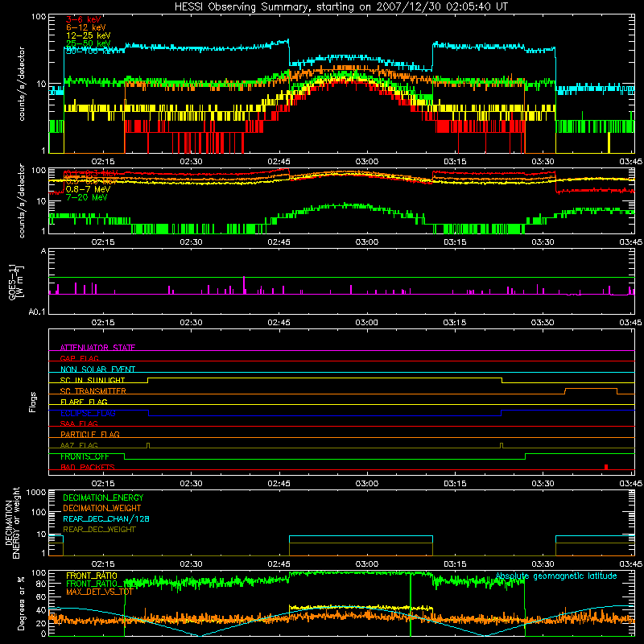
Task: Click the SC_TRANSMITTER flag label
Action: tap(93, 391)
